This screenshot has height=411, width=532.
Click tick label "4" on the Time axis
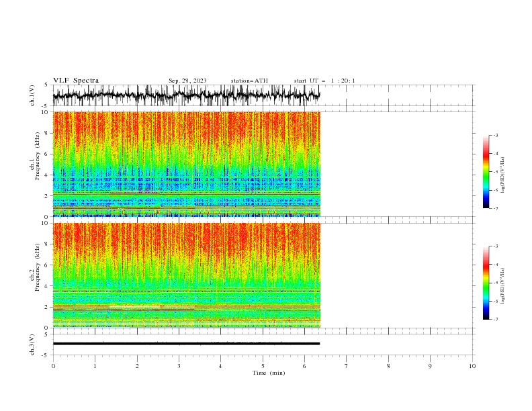pos(220,366)
